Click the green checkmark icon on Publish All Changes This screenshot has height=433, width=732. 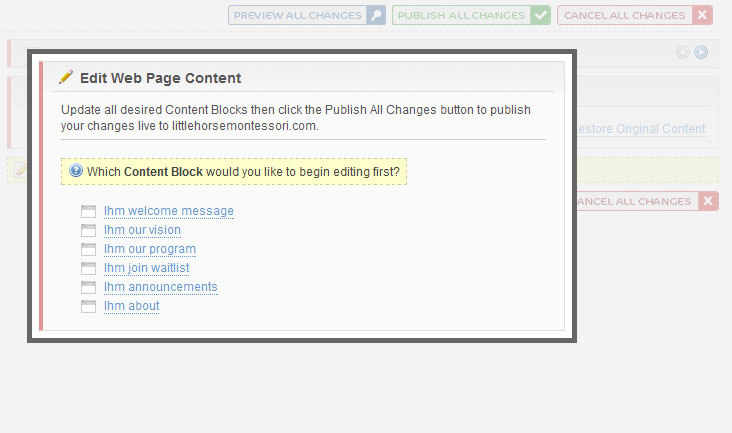coord(540,15)
